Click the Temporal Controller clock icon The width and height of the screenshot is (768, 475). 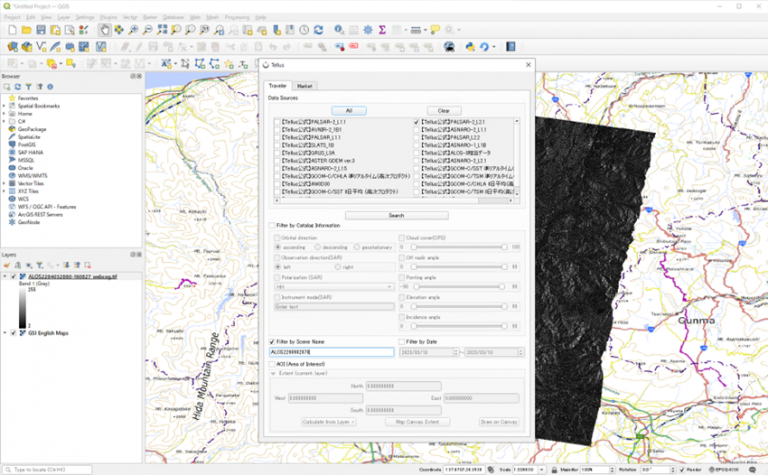click(x=304, y=30)
